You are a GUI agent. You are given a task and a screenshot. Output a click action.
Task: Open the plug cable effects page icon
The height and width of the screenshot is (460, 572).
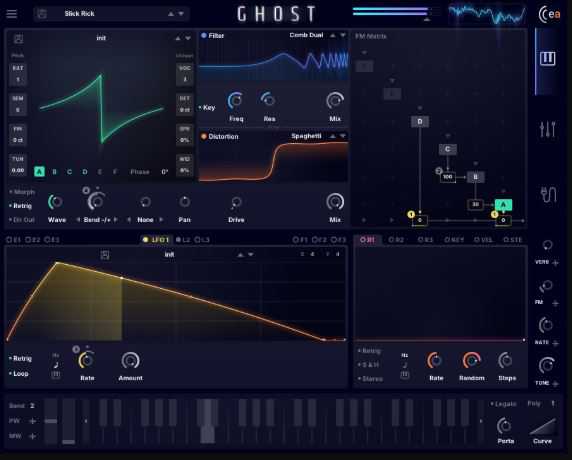tap(548, 194)
